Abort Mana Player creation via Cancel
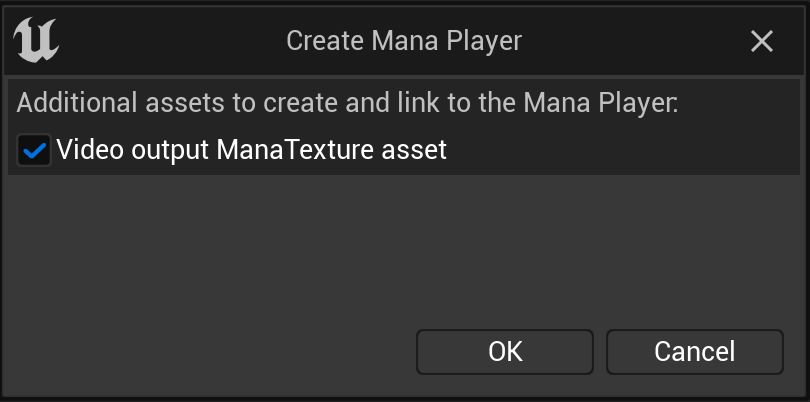Screen dimensions: 810x402 click(x=694, y=352)
